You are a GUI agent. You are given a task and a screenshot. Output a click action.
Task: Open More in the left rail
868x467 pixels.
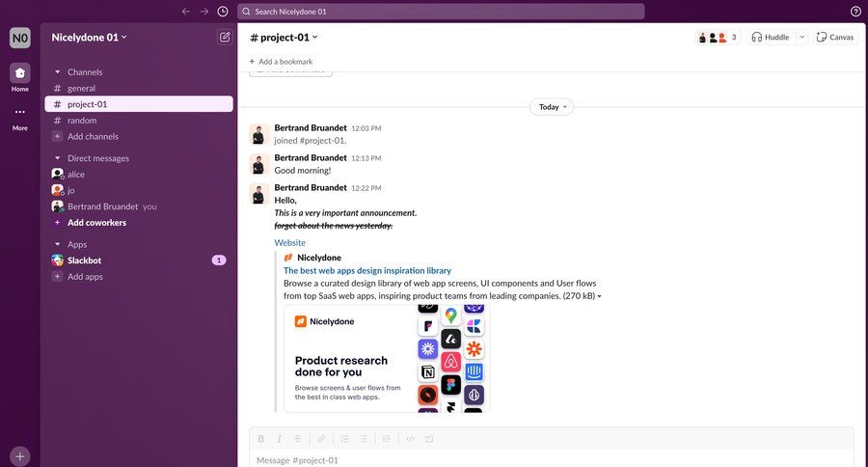pos(20,118)
